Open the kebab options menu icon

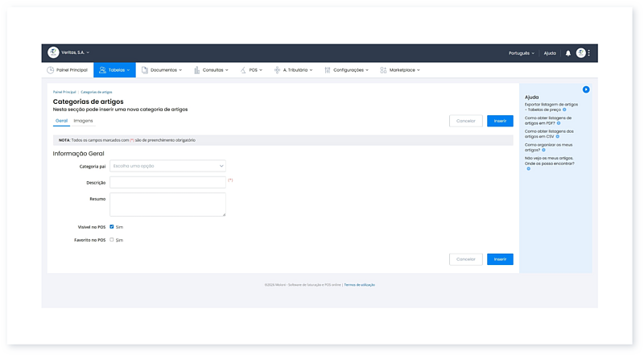click(589, 53)
